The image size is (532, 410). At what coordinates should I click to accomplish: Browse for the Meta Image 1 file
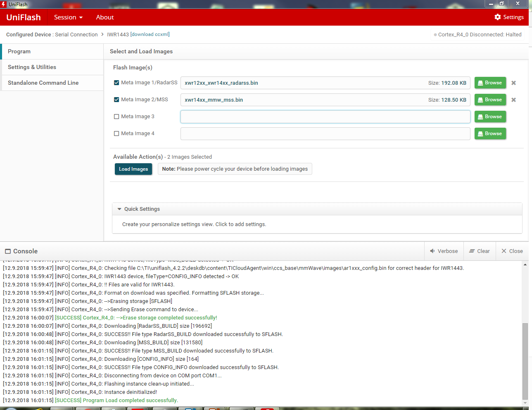coord(490,83)
